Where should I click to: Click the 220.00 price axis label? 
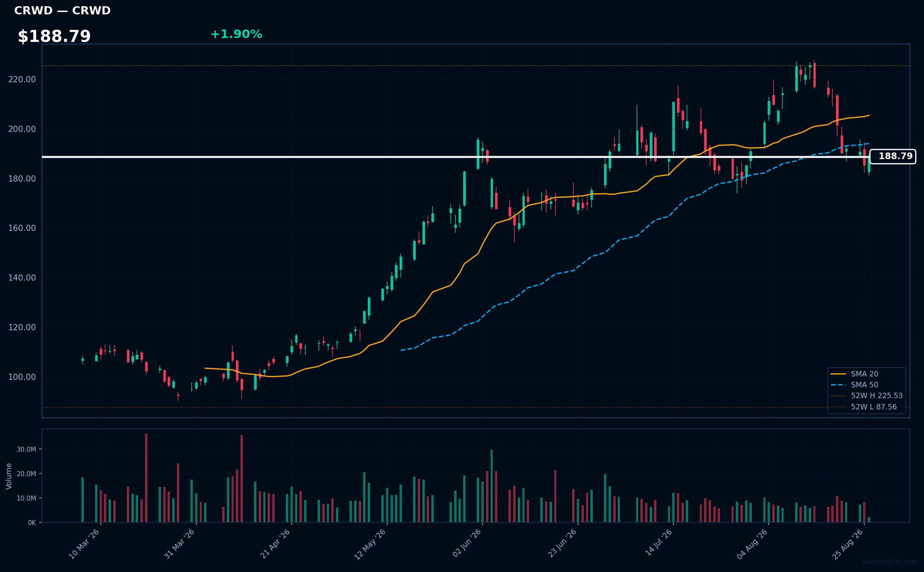pos(22,80)
